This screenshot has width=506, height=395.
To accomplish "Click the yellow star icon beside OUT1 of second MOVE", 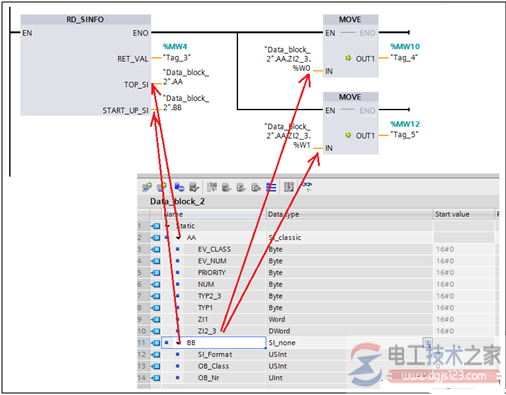I will click(348, 135).
